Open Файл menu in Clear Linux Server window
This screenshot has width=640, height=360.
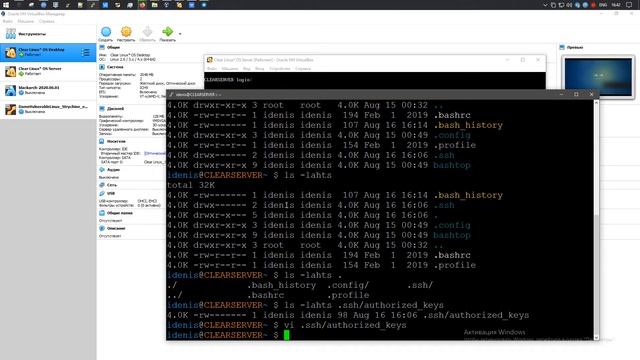click(212, 69)
